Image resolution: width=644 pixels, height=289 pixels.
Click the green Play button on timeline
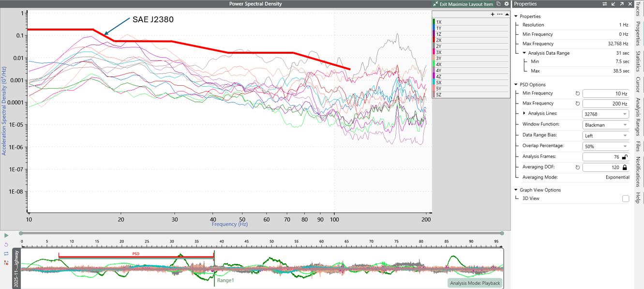(x=6, y=235)
